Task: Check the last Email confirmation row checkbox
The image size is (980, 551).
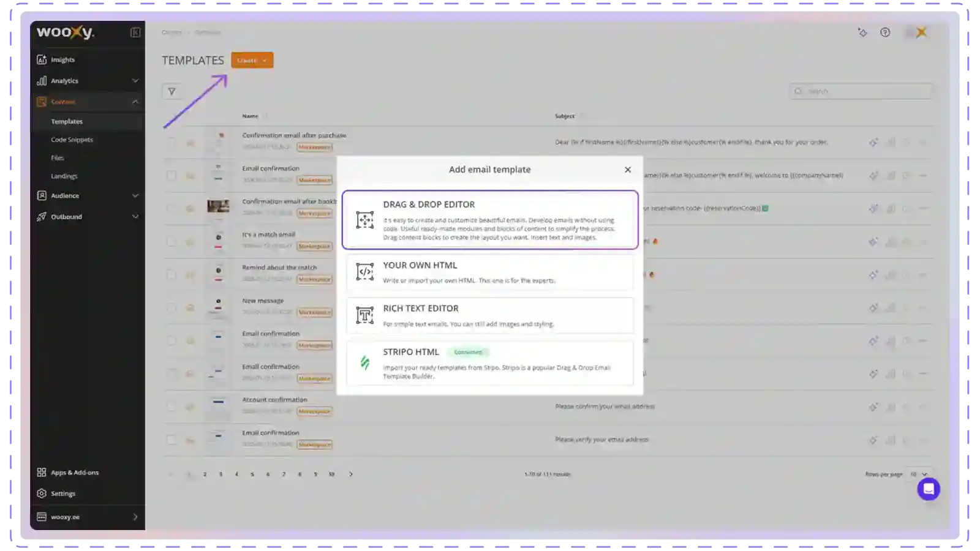Action: (x=171, y=440)
